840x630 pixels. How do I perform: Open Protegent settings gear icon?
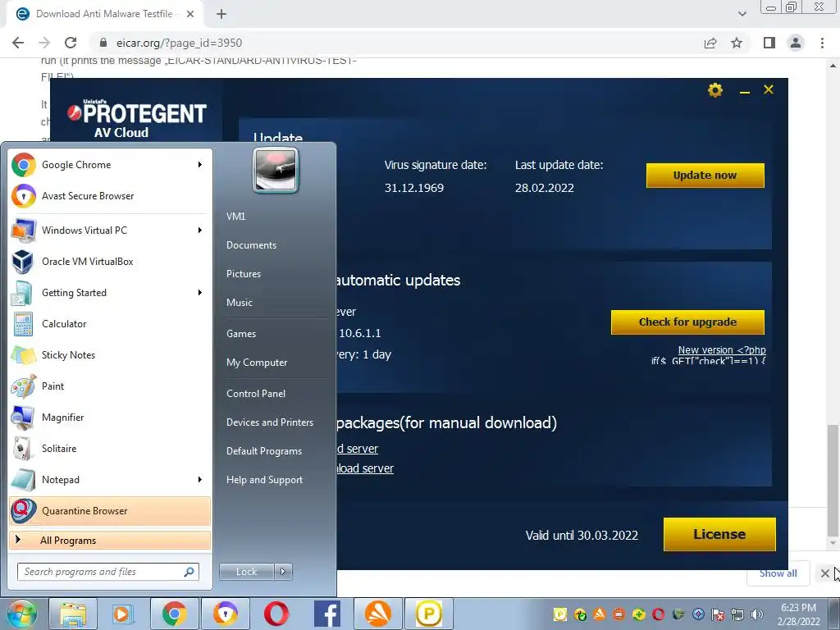(x=715, y=90)
